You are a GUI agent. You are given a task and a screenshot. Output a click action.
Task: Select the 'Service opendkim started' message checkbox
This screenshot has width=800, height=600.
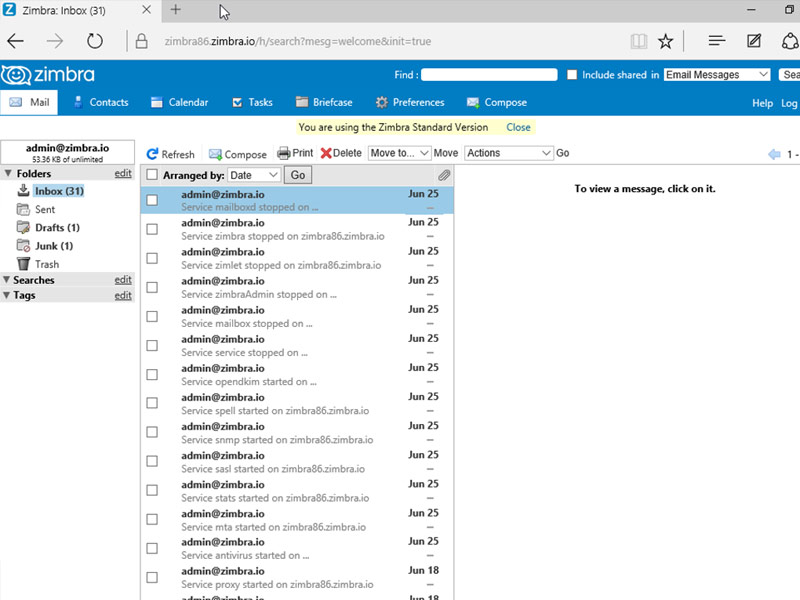click(x=152, y=374)
